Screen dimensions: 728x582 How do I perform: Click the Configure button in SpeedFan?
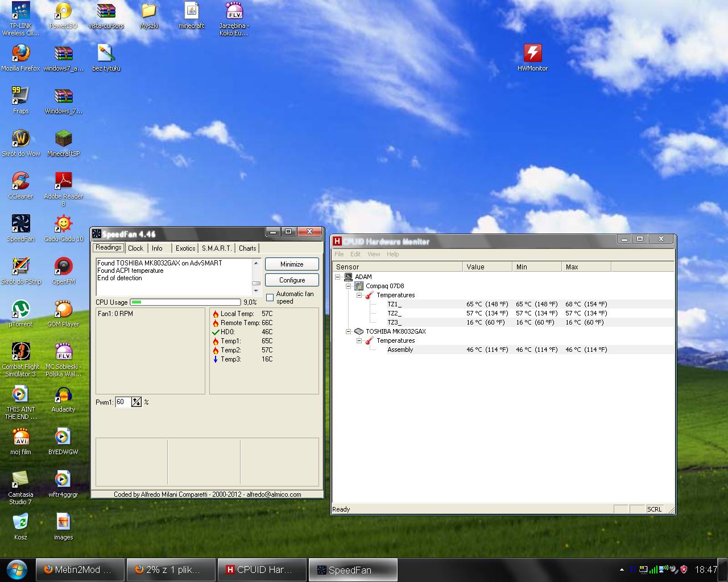point(292,280)
